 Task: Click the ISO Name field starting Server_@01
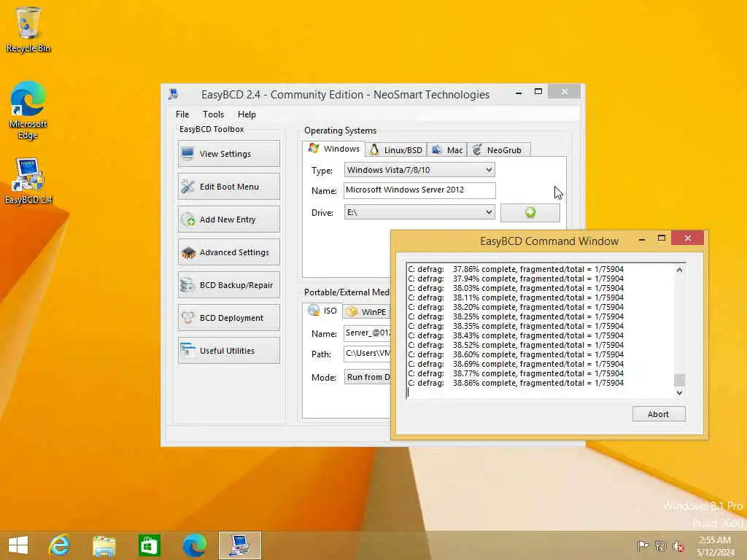pyautogui.click(x=368, y=332)
